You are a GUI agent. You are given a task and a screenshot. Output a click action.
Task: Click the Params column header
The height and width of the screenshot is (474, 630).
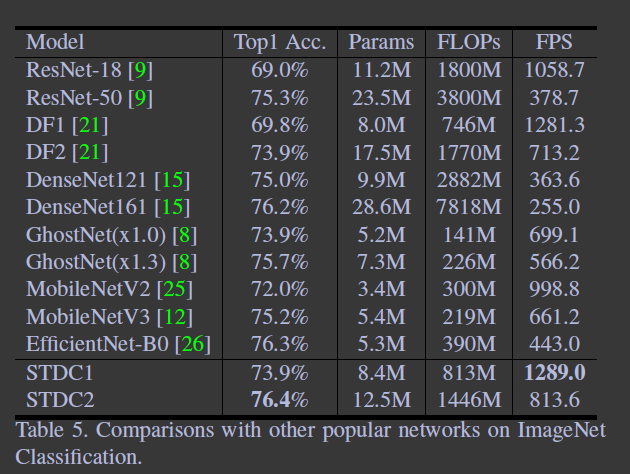click(x=381, y=42)
